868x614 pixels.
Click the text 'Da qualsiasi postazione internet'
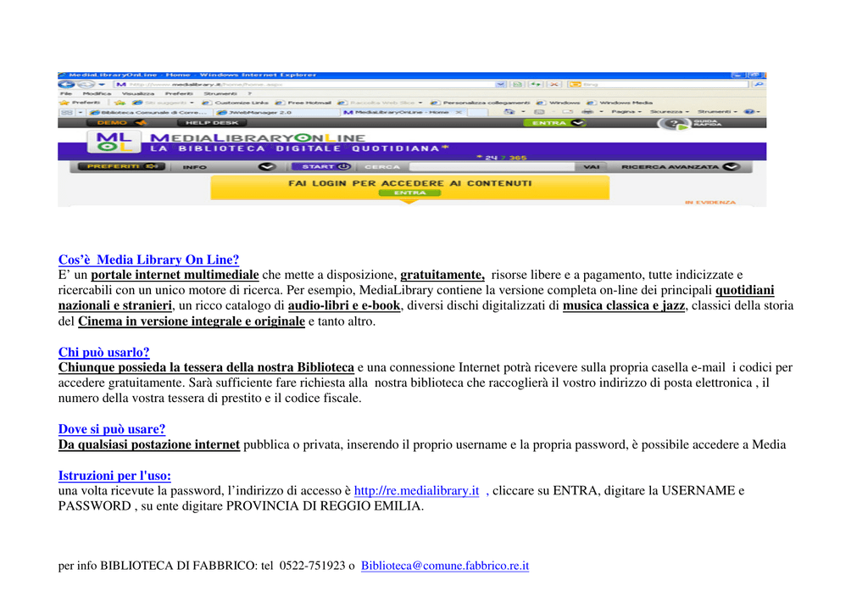(x=149, y=444)
